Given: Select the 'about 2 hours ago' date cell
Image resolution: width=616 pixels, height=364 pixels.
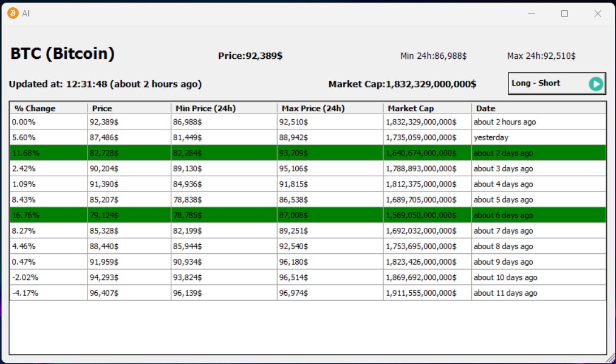Looking at the screenshot, I should tap(539, 122).
